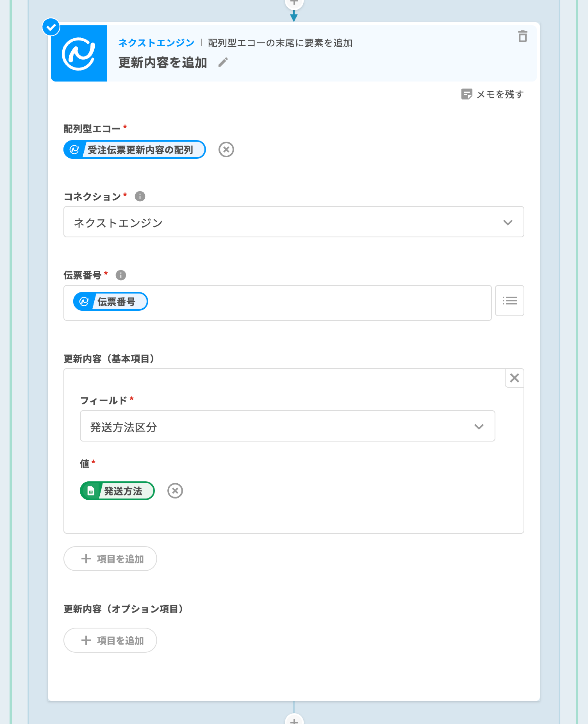Toggle the blue checkmark on the step
This screenshot has width=588, height=724.
[51, 27]
